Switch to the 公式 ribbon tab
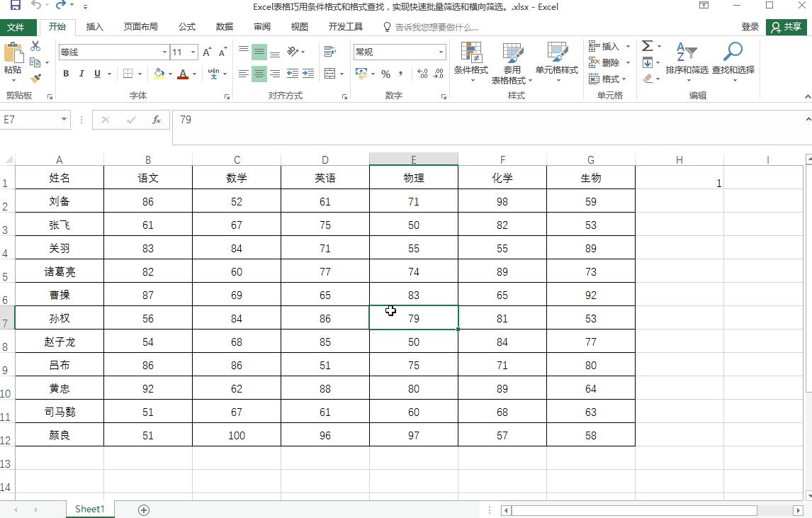 point(187,27)
